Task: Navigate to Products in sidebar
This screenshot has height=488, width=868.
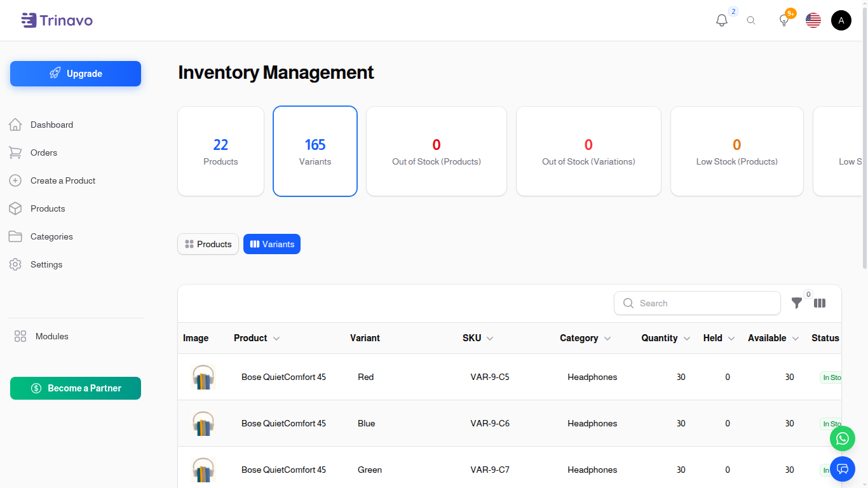Action: (48, 208)
